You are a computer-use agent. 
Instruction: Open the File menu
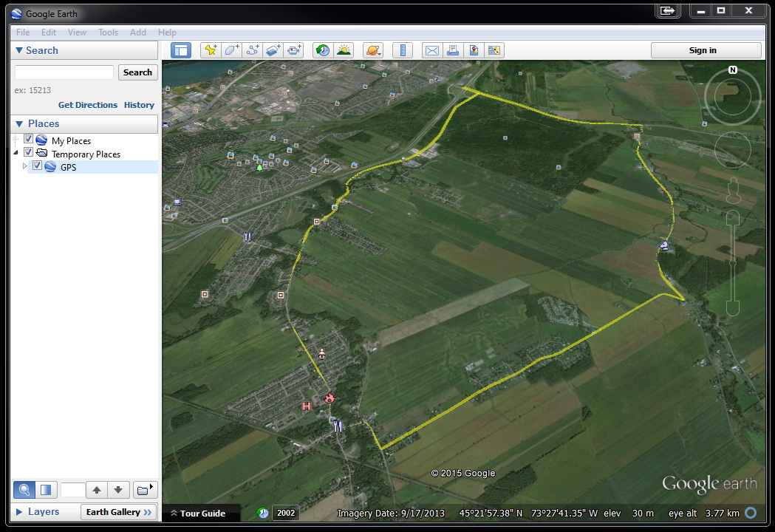tap(23, 32)
